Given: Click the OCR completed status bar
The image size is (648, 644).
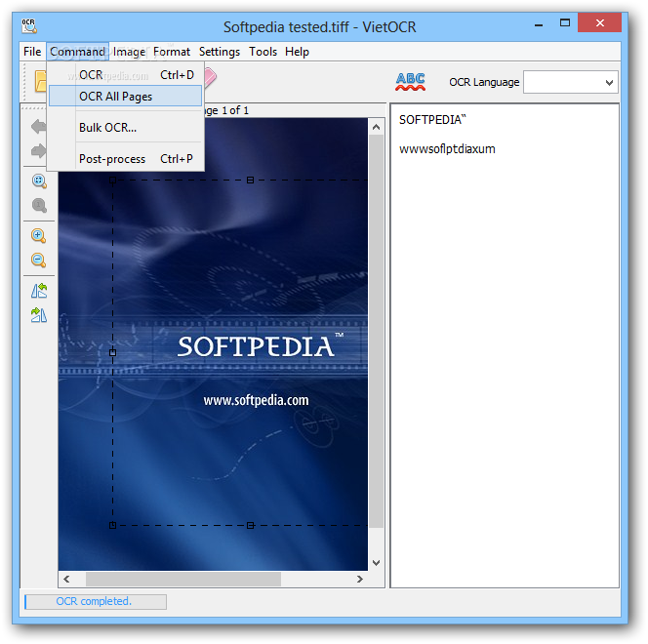Looking at the screenshot, I should [x=96, y=602].
